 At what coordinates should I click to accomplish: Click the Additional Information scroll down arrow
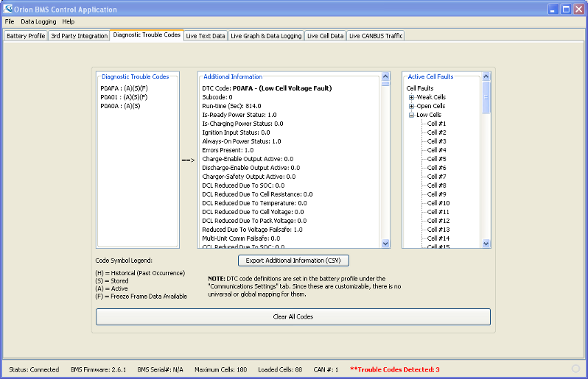[x=385, y=244]
